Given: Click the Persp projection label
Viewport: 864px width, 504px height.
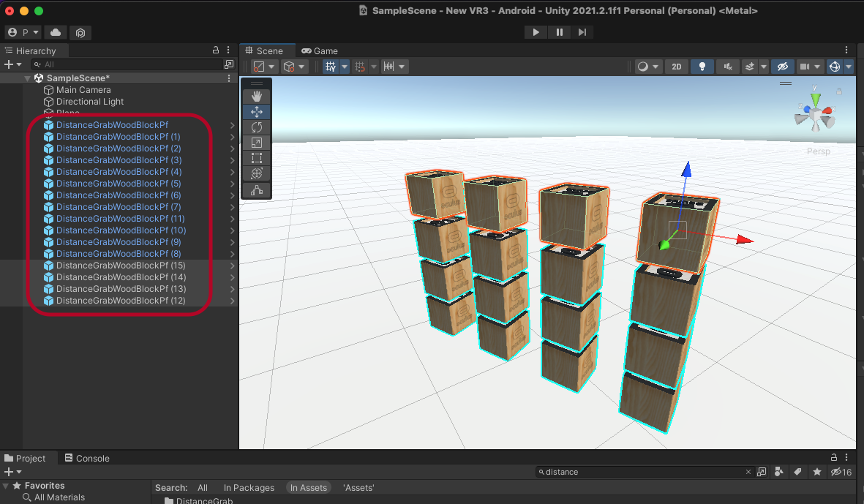Looking at the screenshot, I should coord(818,151).
